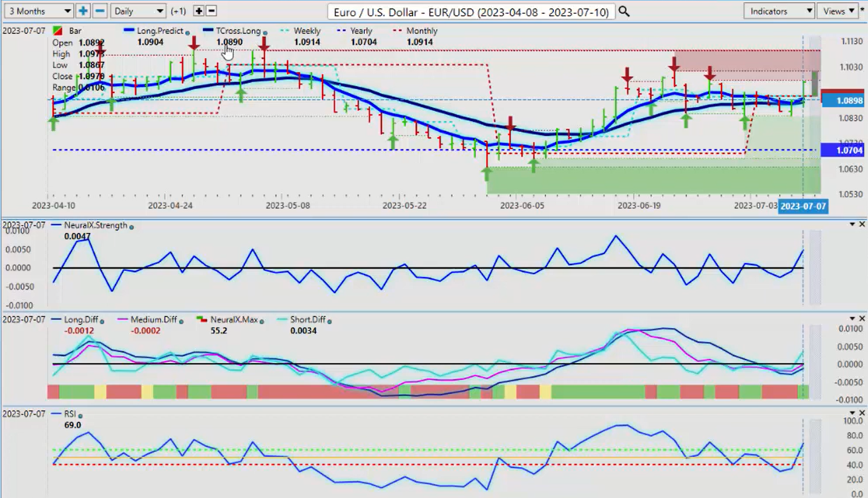The image size is (868, 498).
Task: Click the EUR/USD symbol name field
Action: (472, 11)
